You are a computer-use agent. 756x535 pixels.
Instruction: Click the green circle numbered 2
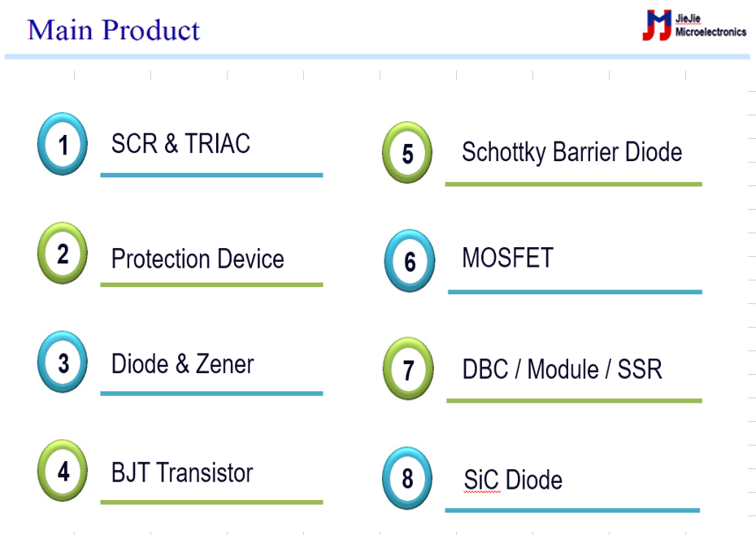(x=63, y=253)
